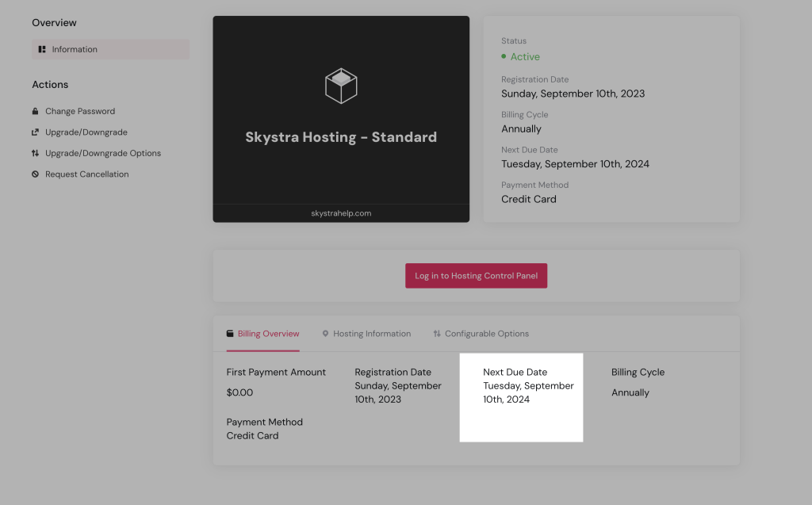This screenshot has height=505, width=812.
Task: Log in to Hosting Control Panel
Action: 476,276
